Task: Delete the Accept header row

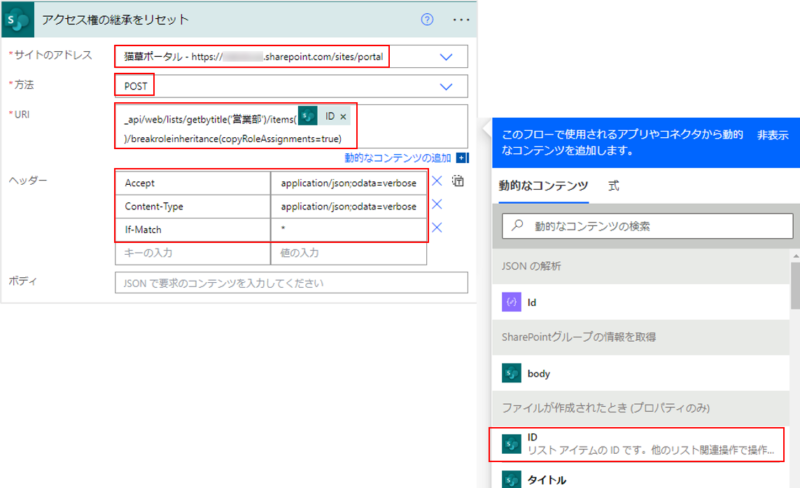Action: (x=437, y=182)
